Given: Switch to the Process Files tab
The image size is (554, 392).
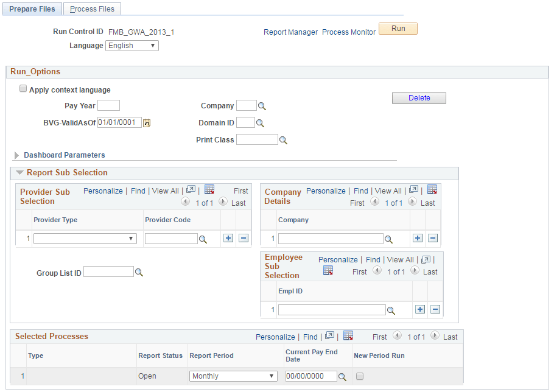Looking at the screenshot, I should [x=92, y=9].
